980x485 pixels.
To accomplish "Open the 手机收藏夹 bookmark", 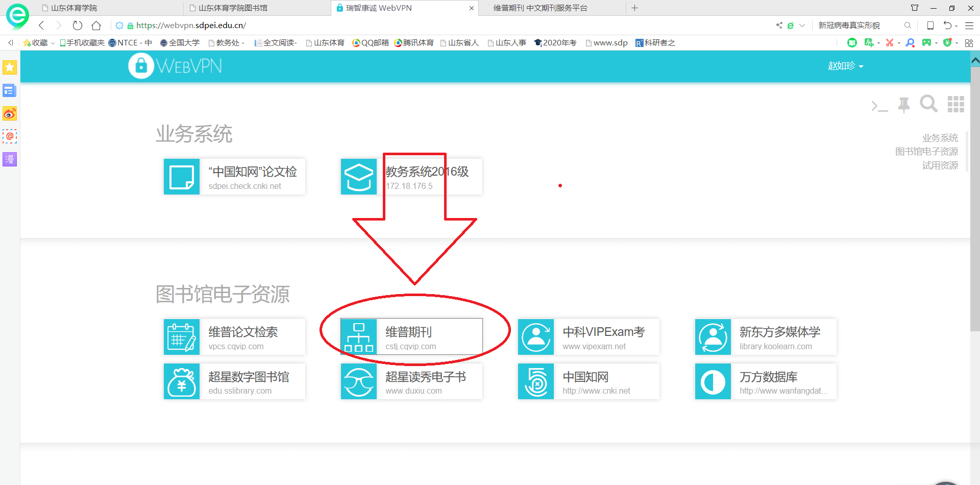I will pos(82,43).
